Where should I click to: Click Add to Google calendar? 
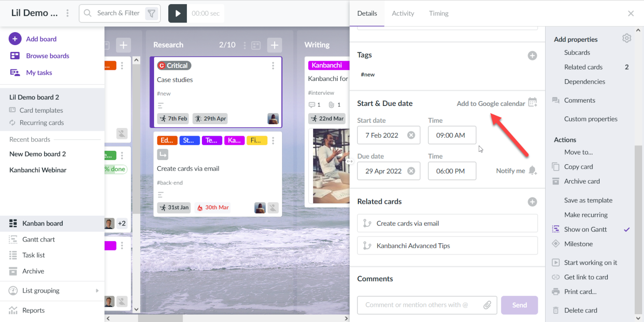pyautogui.click(x=497, y=103)
